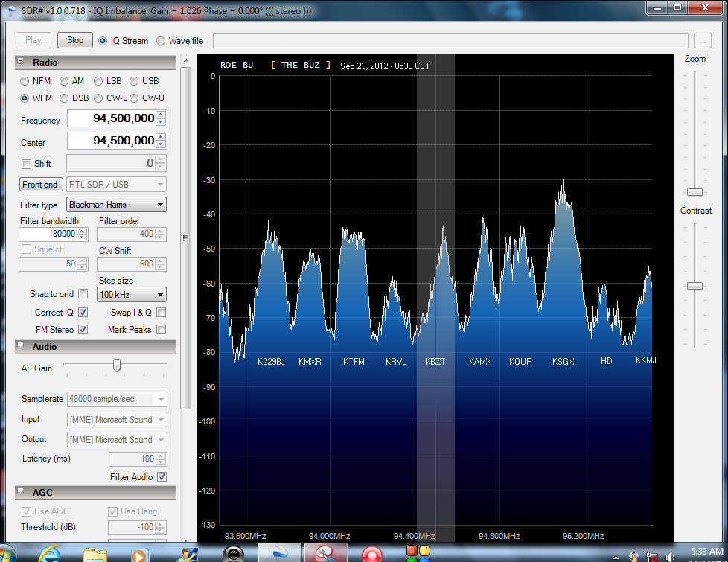Select AM demodulation mode

(x=64, y=81)
